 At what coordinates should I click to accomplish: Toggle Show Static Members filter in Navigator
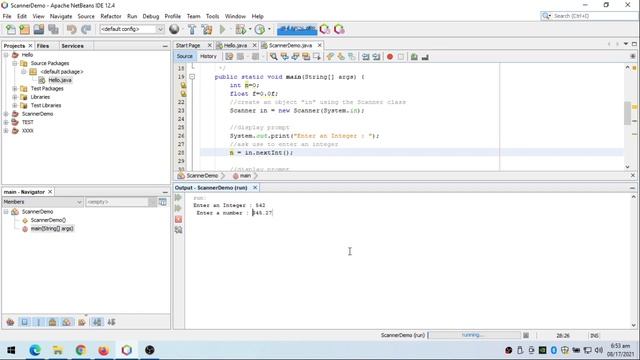39,322
